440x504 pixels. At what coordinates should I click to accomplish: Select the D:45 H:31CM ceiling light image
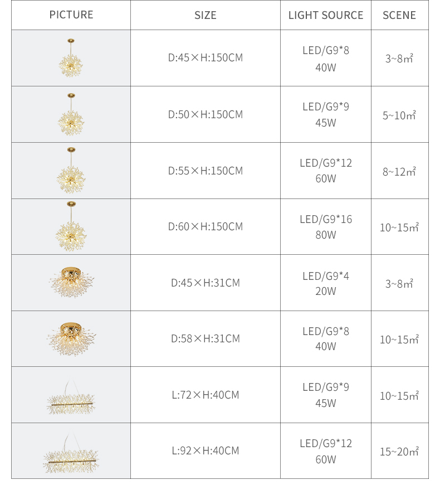[71, 282]
